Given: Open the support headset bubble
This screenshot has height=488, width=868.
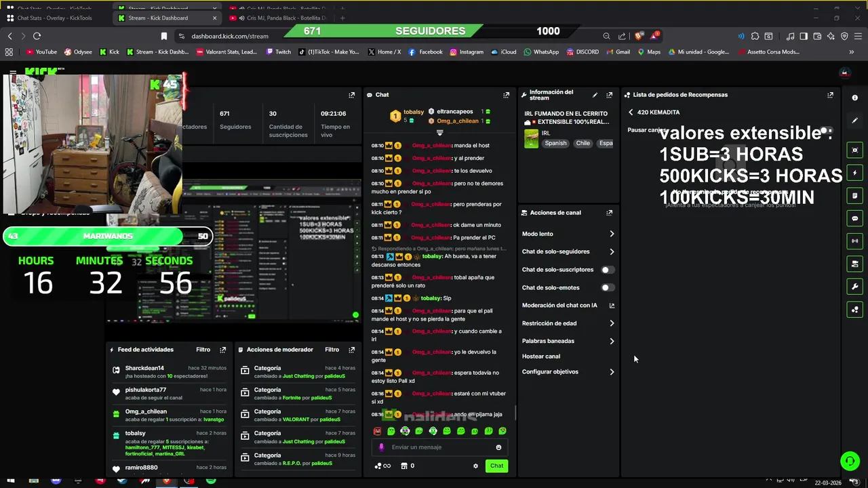Looking at the screenshot, I should (850, 461).
